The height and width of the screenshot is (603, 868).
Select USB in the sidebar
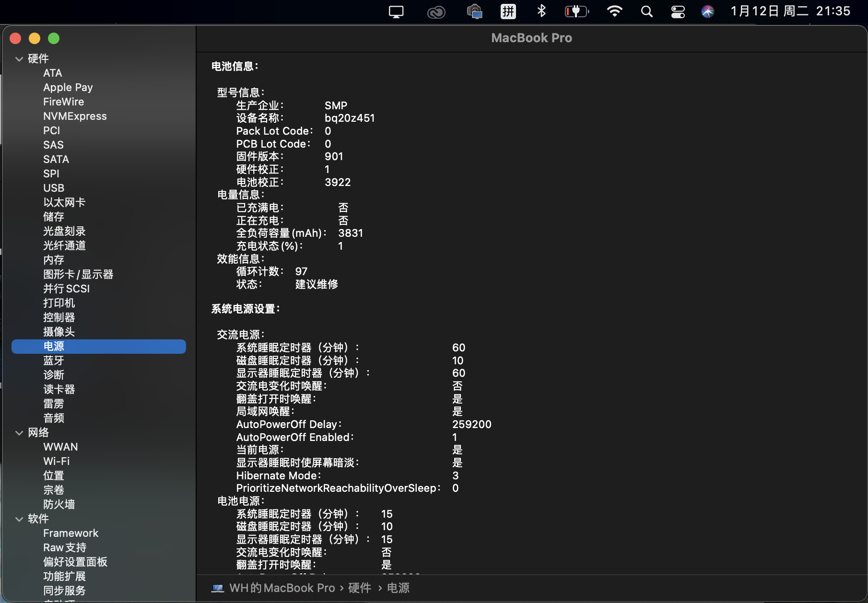tap(54, 188)
